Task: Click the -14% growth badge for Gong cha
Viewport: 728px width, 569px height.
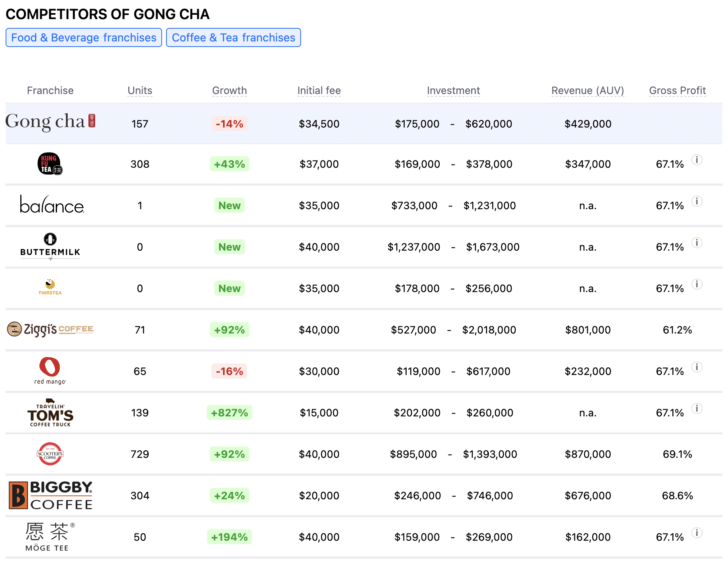Action: pyautogui.click(x=229, y=124)
